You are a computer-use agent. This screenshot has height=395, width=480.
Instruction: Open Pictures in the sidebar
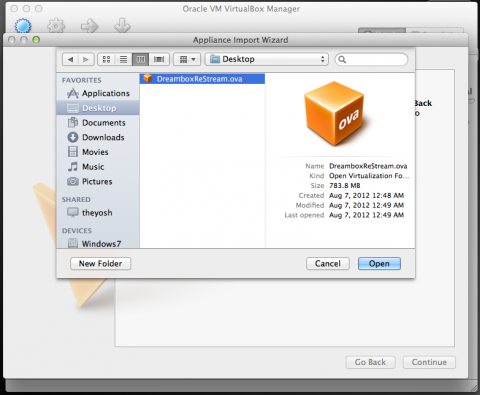pos(98,181)
